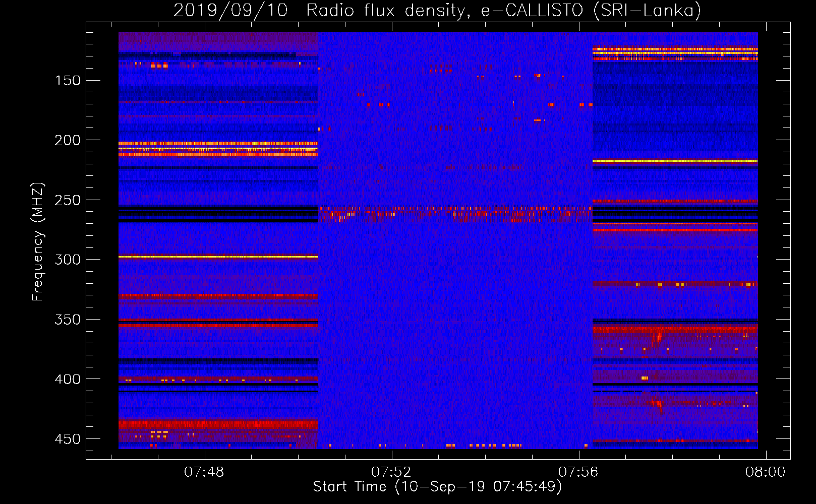Image resolution: width=816 pixels, height=504 pixels.
Task: Click the 07:48 time tick label
Action: [x=204, y=472]
